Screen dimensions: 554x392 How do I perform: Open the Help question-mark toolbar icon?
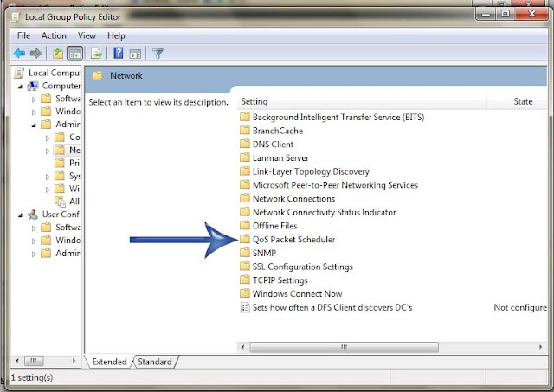coord(119,54)
